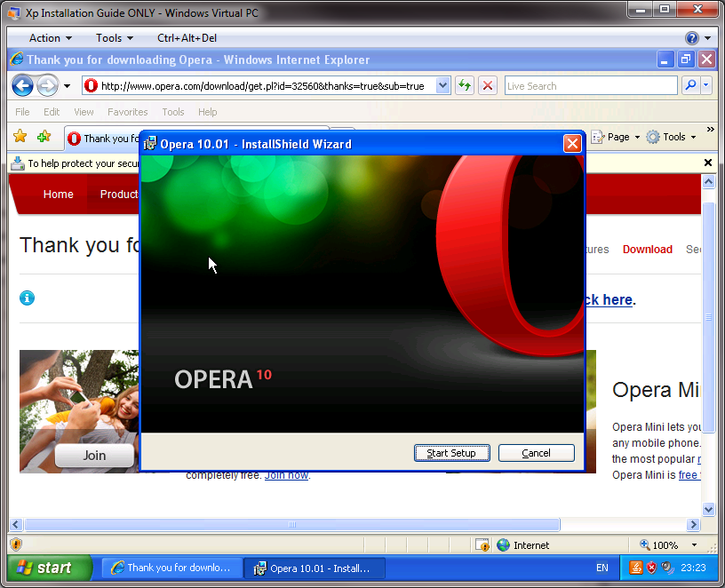This screenshot has width=725, height=588.
Task: Click the system tray clock 23:23
Action: click(x=693, y=568)
